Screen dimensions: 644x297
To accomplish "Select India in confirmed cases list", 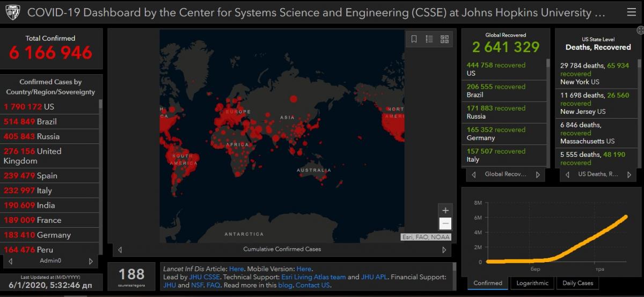I will (49, 205).
